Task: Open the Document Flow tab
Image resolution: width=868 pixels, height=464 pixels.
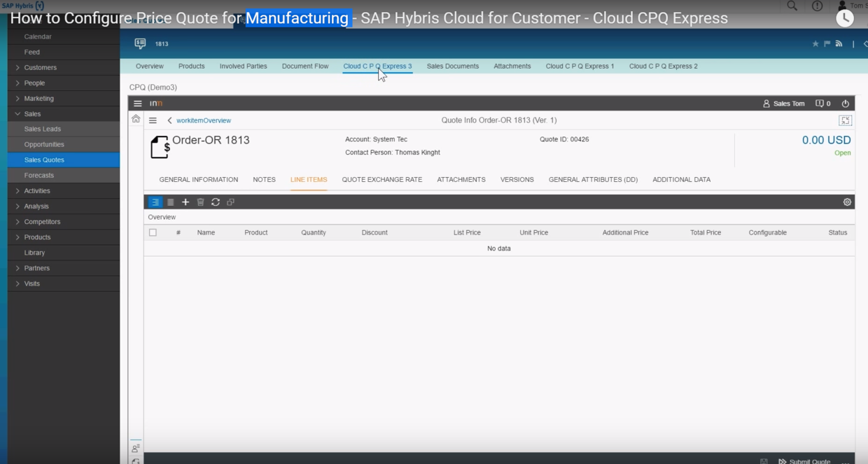Action: click(305, 66)
